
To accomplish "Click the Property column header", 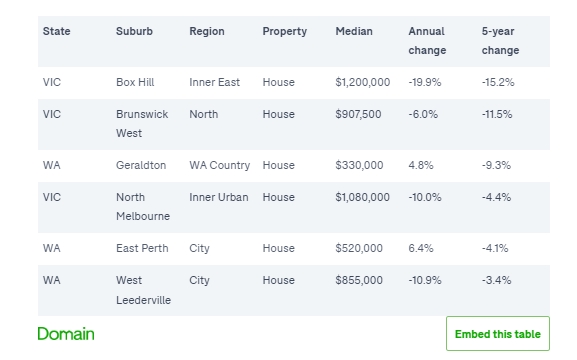I will click(x=284, y=32).
